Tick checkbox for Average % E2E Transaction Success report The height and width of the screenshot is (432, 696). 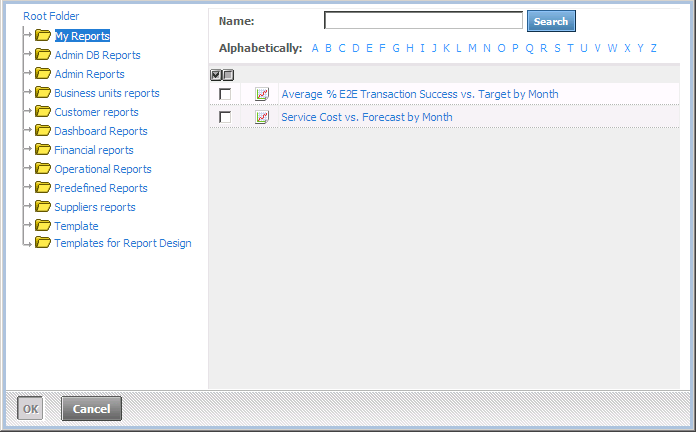[x=225, y=94]
